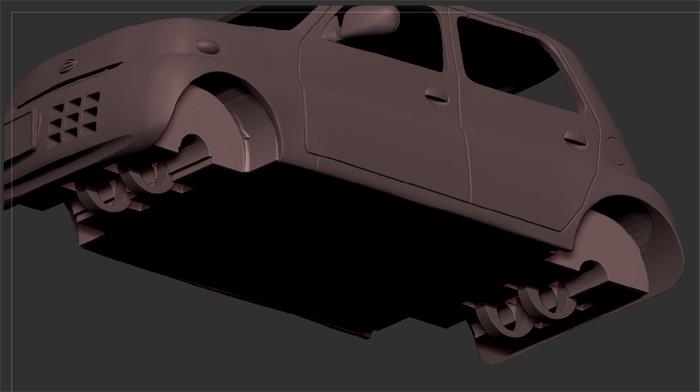The height and width of the screenshot is (392, 700).
Task: Click the round fuel cap near rear
Action: coord(615,151)
